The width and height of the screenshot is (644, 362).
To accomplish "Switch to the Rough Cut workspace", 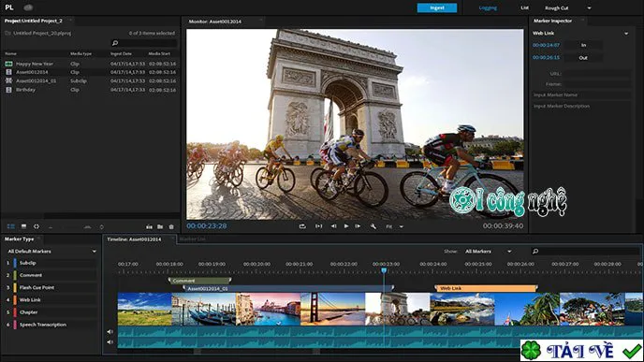I will (x=557, y=7).
